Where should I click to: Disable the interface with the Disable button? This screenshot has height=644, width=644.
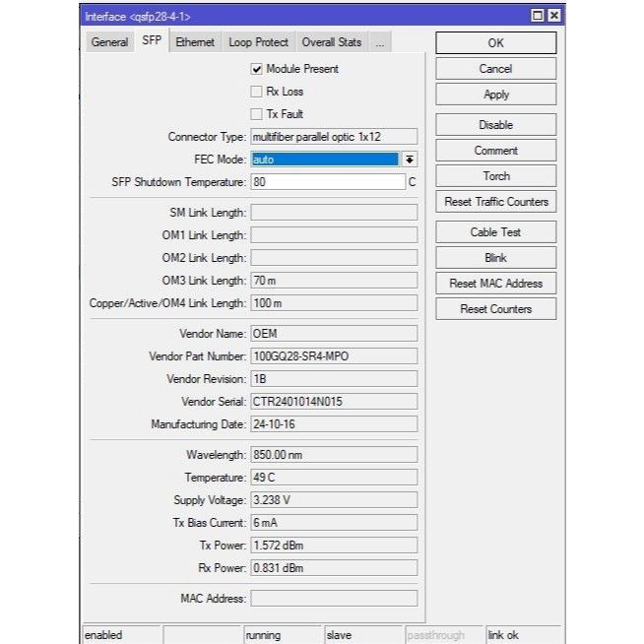coord(495,125)
